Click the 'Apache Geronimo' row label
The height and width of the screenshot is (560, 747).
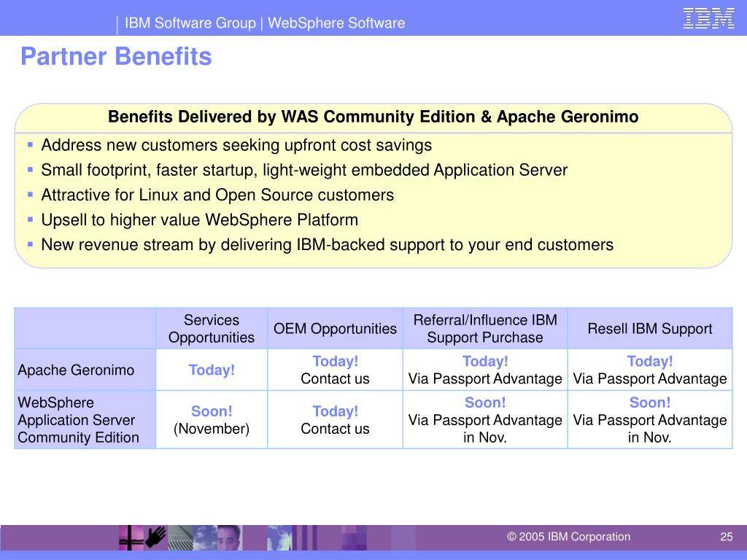[85, 370]
